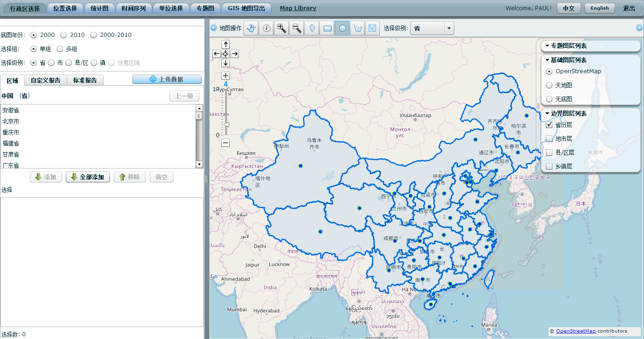
Task: Click the 上传数据 upload button
Action: 167,79
